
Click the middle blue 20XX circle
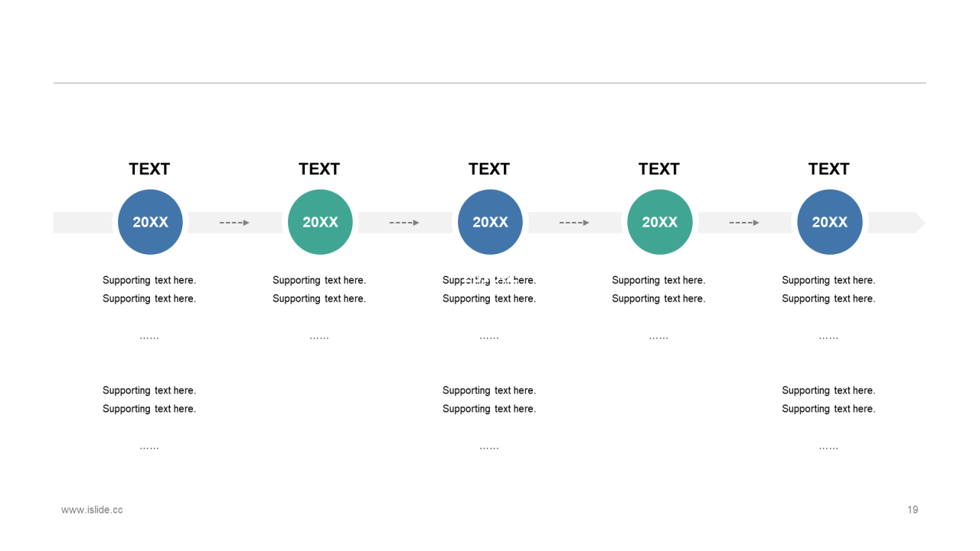[490, 222]
